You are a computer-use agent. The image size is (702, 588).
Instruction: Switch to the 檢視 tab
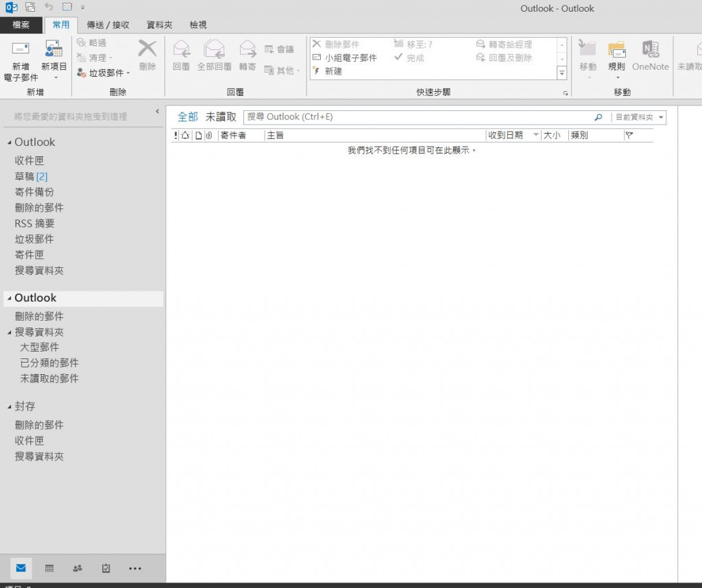point(198,25)
